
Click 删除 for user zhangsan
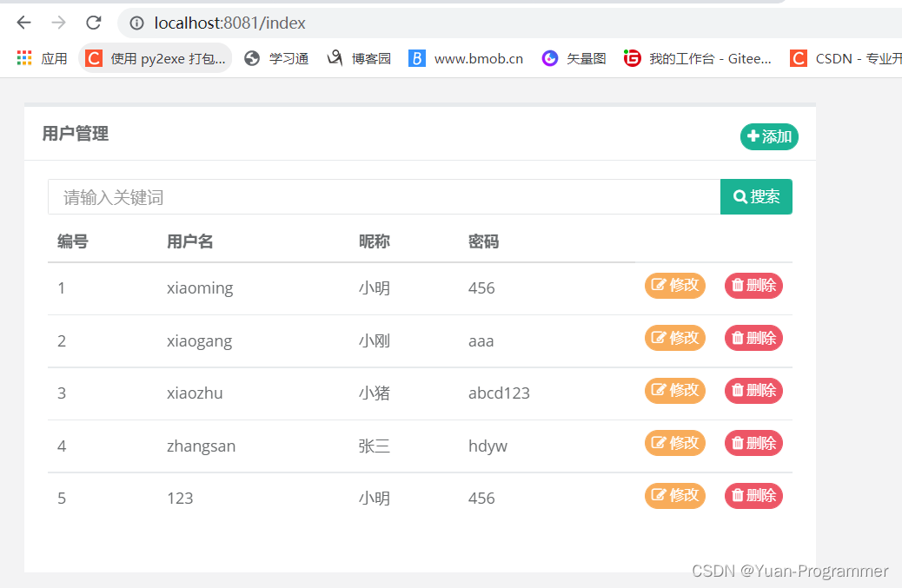[x=753, y=443]
